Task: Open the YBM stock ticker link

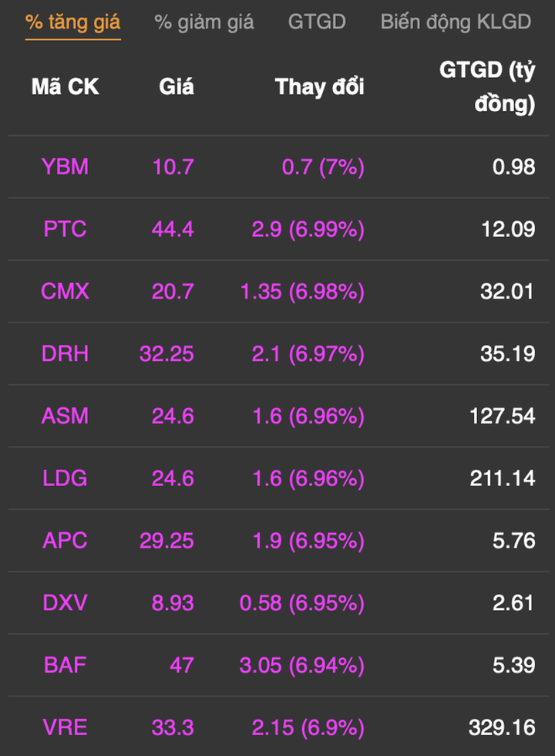Action: [x=65, y=167]
